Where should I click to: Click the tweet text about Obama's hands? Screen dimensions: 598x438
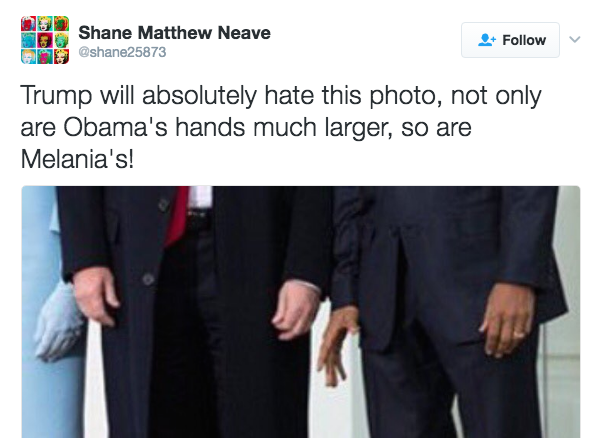281,127
